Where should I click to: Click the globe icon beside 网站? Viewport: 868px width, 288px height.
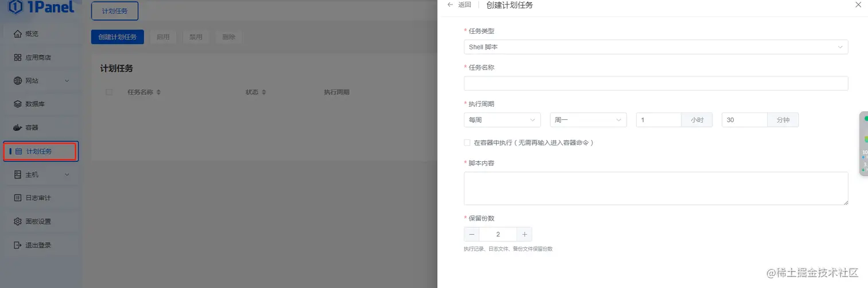coord(17,81)
